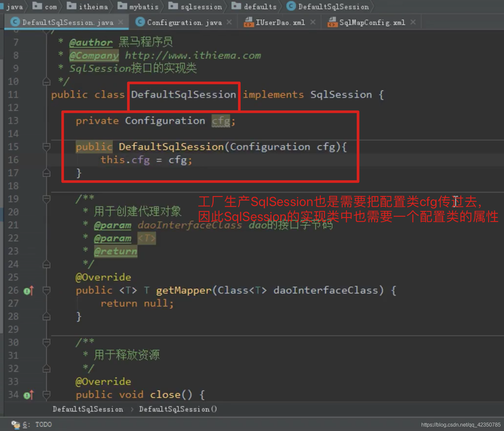Image resolution: width=504 pixels, height=431 pixels.
Task: Close the IUserDao.xml tab
Action: coord(313,22)
